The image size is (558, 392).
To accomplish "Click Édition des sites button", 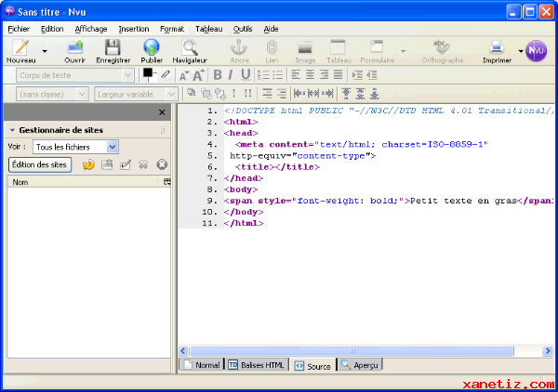I will pyautogui.click(x=39, y=165).
